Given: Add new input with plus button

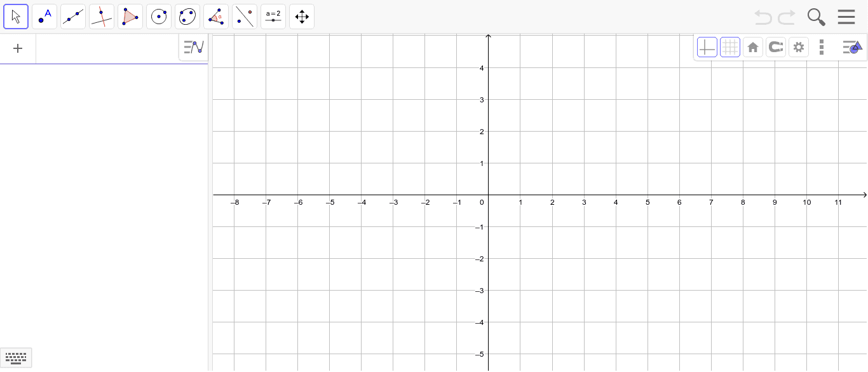Looking at the screenshot, I should (x=18, y=48).
